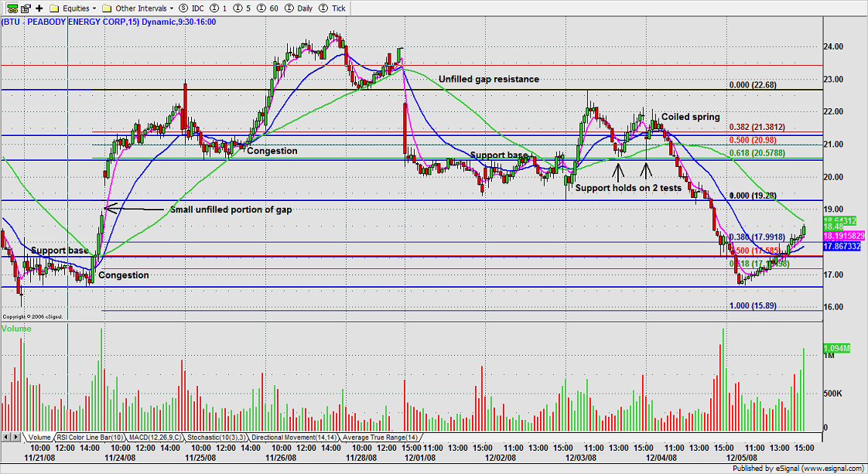Expand the Other Intervals dropdown
This screenshot has height=474, width=868.
pos(138,9)
